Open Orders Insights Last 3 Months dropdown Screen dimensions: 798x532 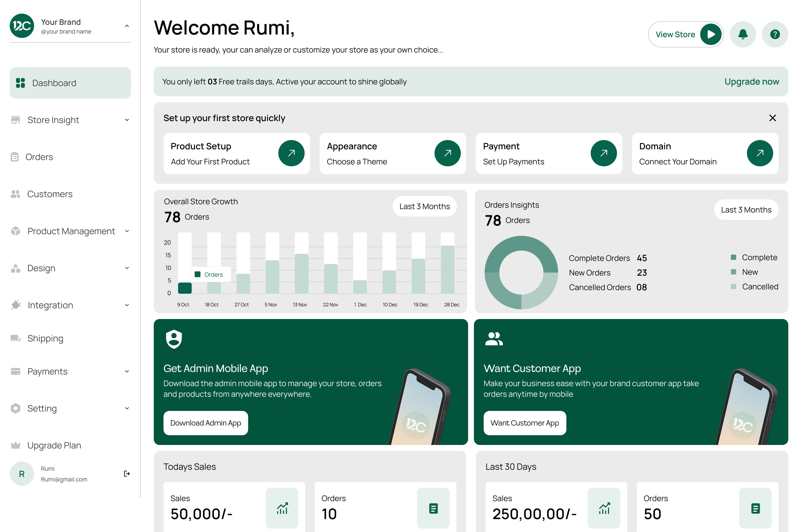[746, 210]
